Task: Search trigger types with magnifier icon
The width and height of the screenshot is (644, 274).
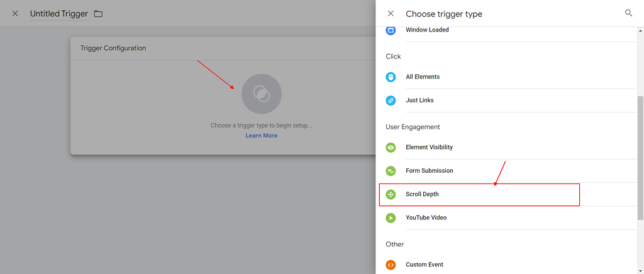Action: click(x=628, y=13)
